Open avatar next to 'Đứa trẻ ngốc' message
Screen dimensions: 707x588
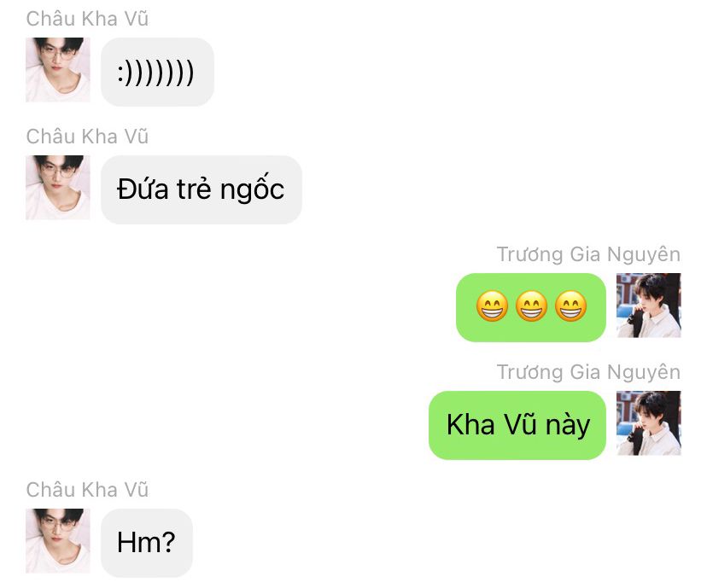pos(58,188)
